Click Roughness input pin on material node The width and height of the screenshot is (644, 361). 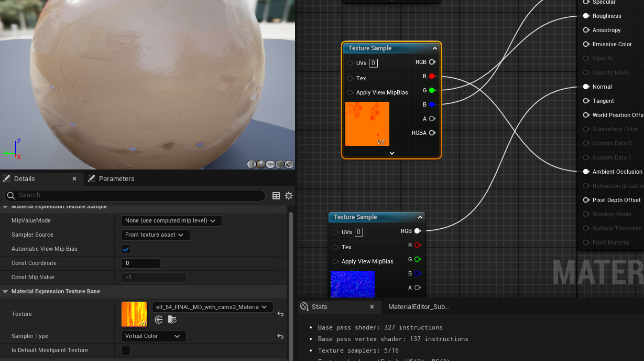click(x=586, y=16)
